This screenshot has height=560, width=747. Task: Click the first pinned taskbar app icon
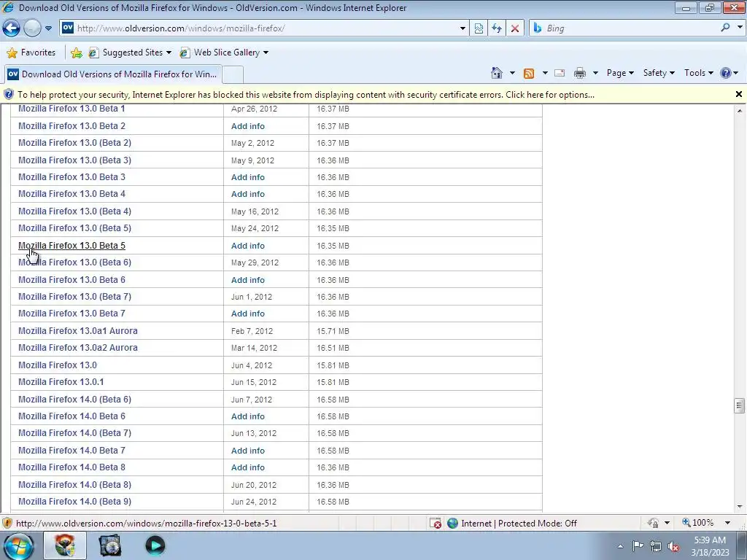(65, 545)
